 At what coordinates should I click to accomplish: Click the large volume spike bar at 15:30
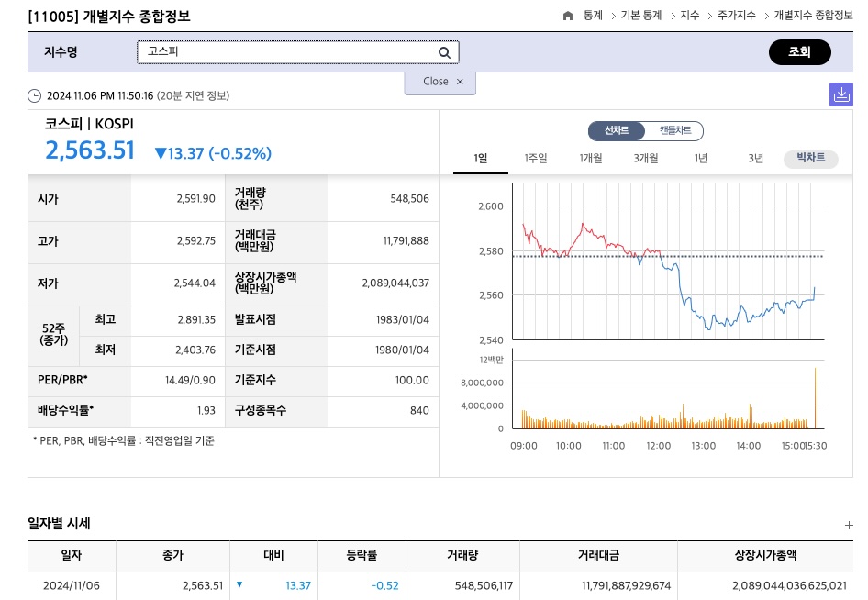click(x=815, y=398)
